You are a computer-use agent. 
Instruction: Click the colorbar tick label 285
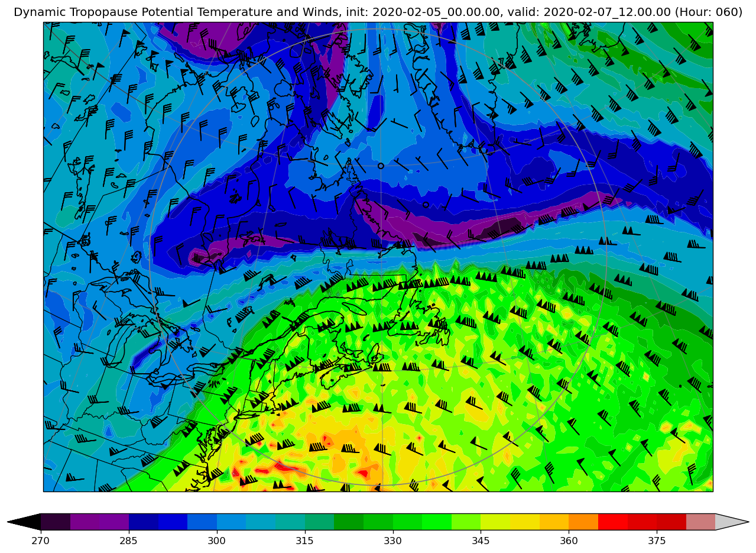click(x=129, y=541)
